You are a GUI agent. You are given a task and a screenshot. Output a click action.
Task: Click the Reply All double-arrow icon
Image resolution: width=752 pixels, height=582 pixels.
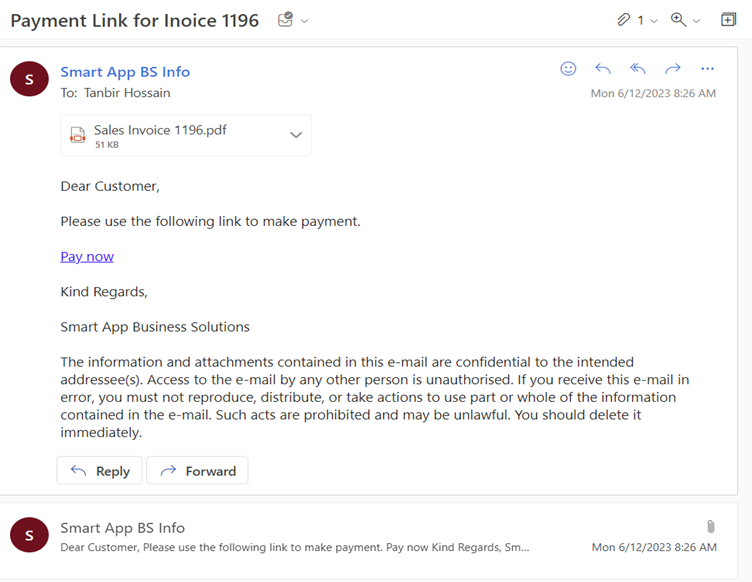coord(638,69)
